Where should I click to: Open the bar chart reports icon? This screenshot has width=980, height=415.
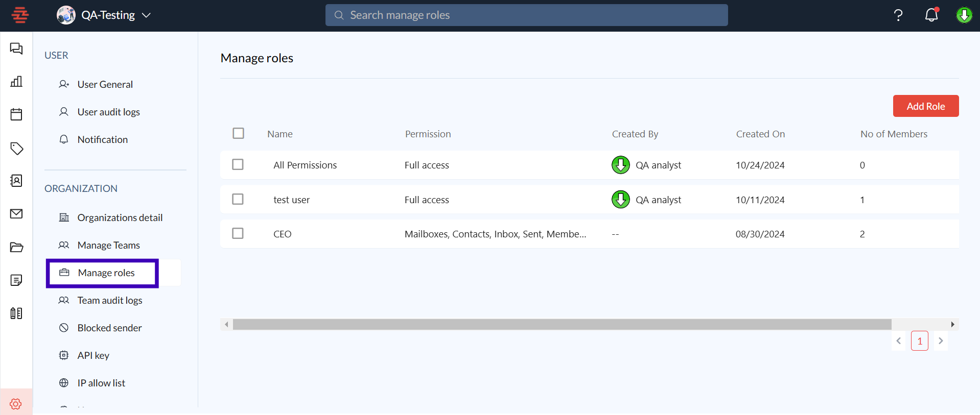[x=16, y=82]
